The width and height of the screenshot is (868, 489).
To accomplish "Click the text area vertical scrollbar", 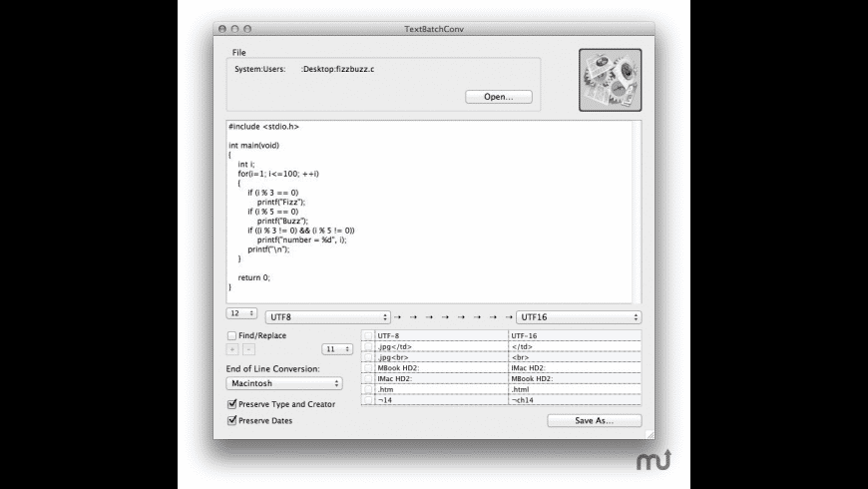I will [637, 213].
